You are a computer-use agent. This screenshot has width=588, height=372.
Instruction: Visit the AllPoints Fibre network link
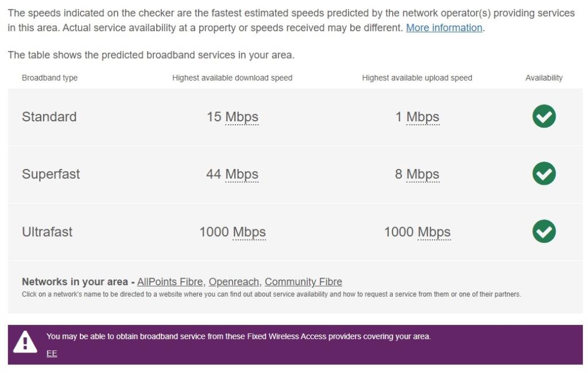170,282
